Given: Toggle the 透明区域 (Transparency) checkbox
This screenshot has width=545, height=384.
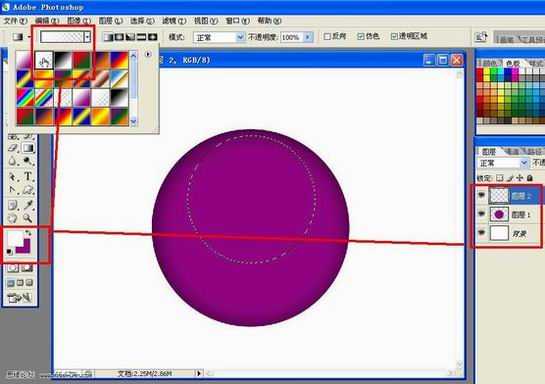Looking at the screenshot, I should click(394, 36).
